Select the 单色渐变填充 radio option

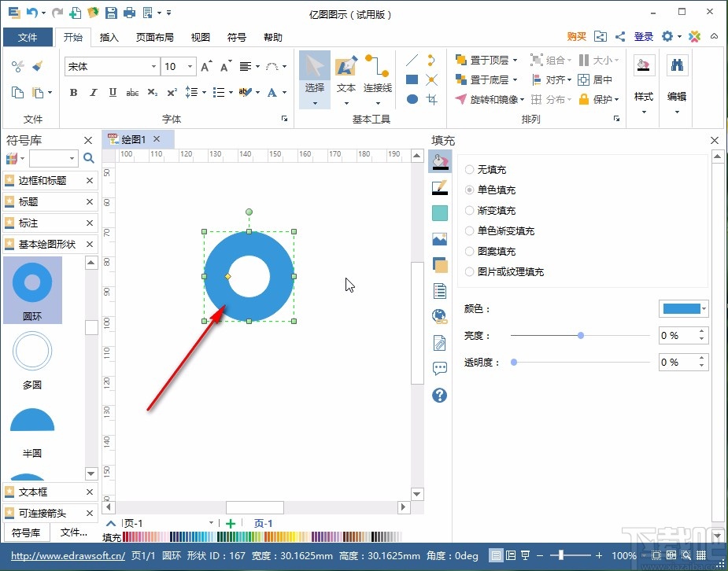pyautogui.click(x=469, y=230)
